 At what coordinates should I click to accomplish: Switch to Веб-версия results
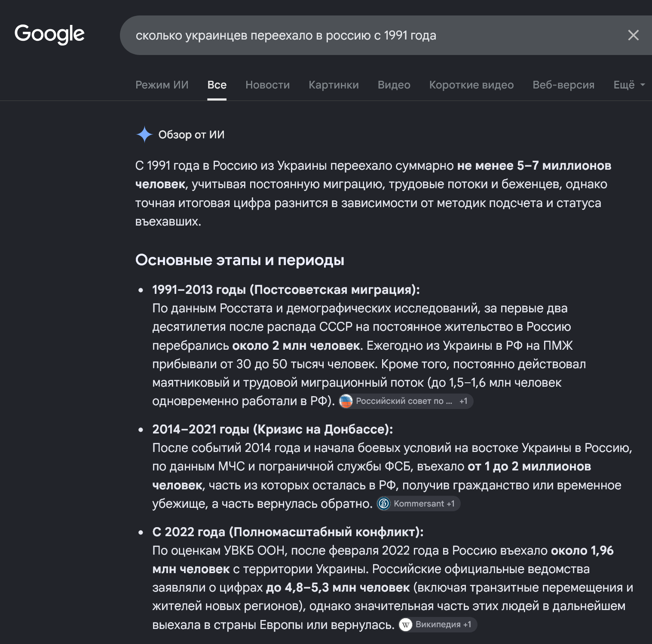(563, 85)
